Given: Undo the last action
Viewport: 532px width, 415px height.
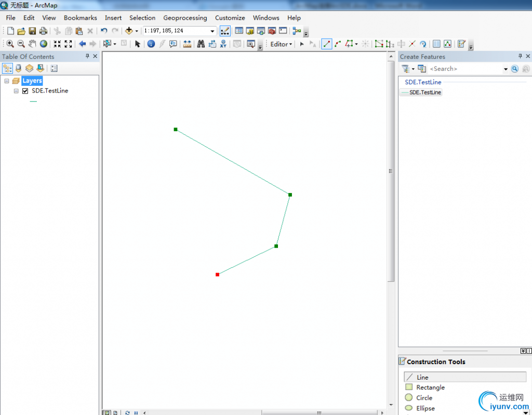Looking at the screenshot, I should [x=104, y=31].
